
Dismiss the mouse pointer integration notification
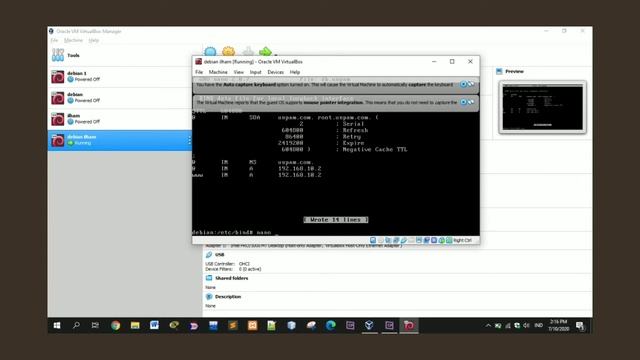pos(463,102)
